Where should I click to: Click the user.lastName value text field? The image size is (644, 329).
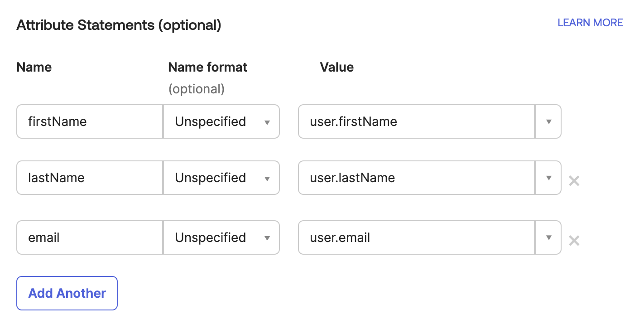pyautogui.click(x=416, y=178)
